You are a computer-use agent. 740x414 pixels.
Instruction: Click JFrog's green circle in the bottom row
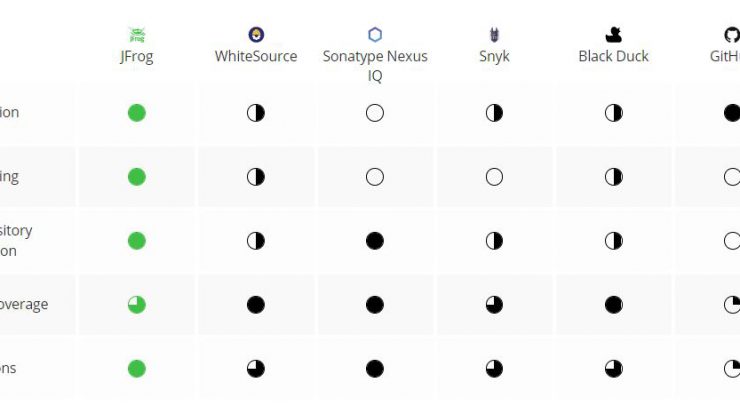coord(137,369)
